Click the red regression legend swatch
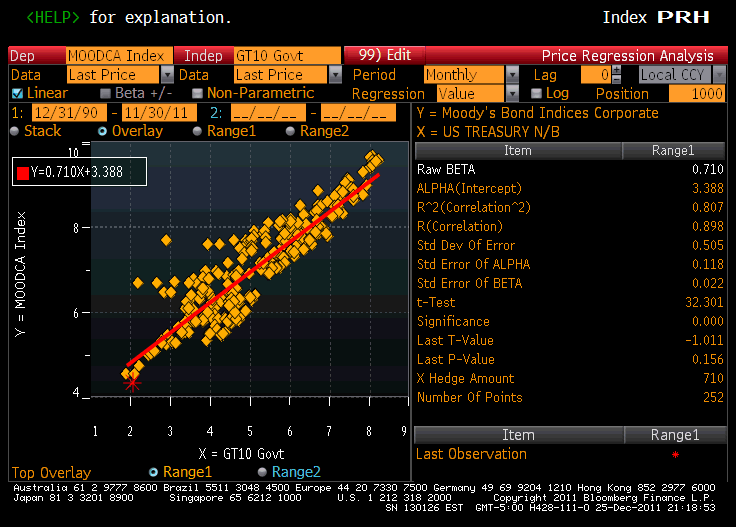This screenshot has width=736, height=527. point(23,173)
